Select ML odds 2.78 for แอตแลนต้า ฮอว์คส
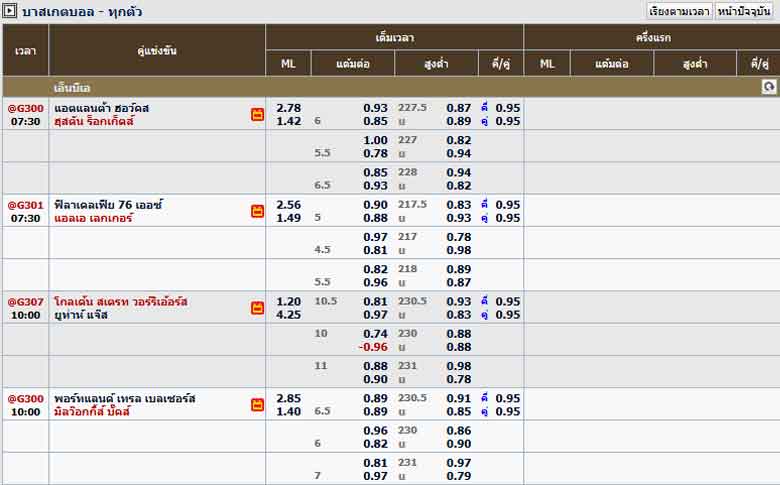 (x=288, y=108)
